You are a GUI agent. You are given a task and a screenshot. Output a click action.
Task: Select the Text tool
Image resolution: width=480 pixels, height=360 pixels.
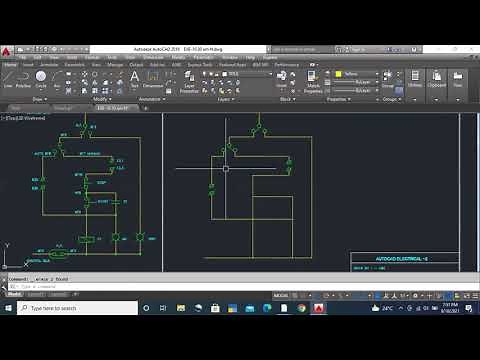134,79
